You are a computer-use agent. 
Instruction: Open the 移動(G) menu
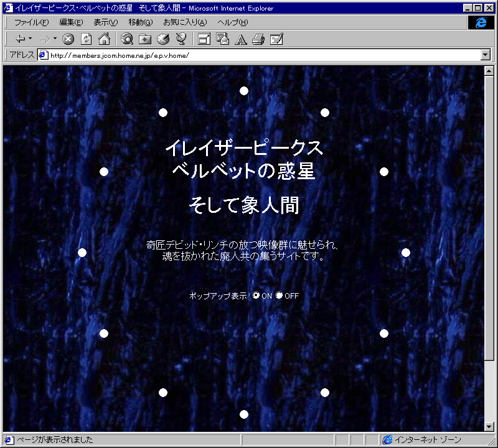141,22
